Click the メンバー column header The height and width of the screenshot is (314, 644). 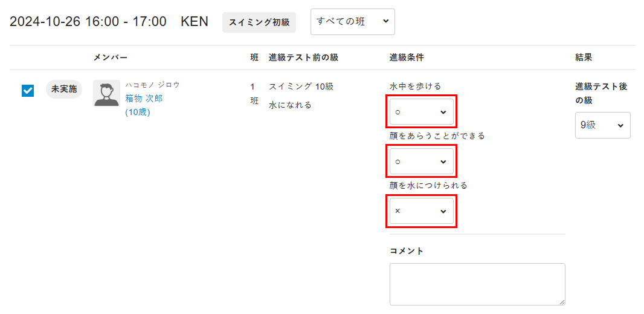tap(111, 57)
